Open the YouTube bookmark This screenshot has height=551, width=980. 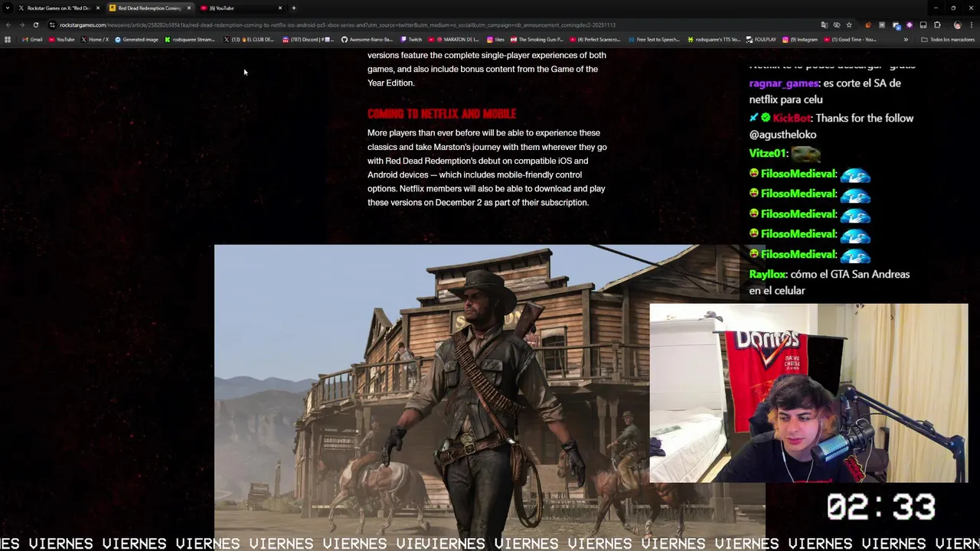point(62,39)
